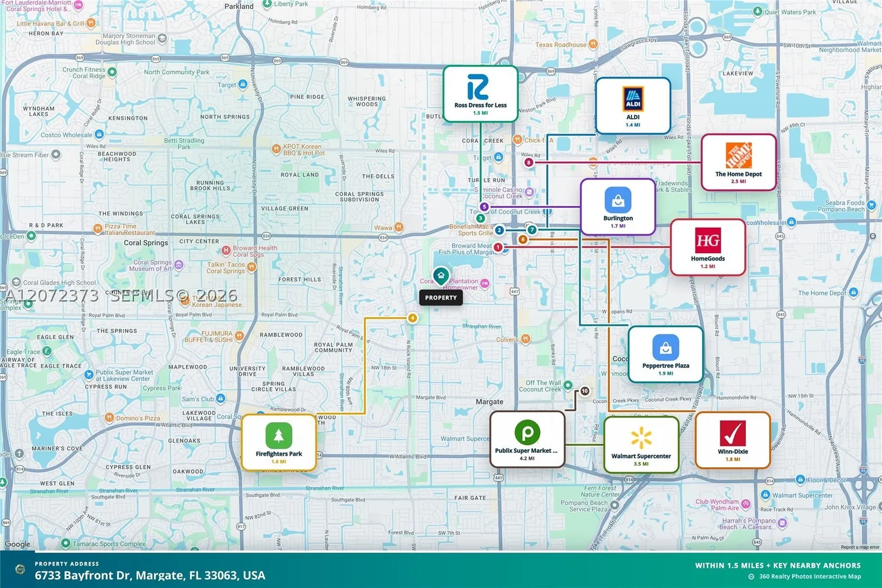Click the Talkin' Tacos Coral Springs pin
882x588 pixels.
(x=252, y=267)
